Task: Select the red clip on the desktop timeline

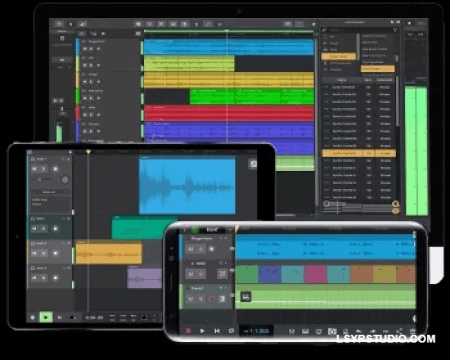Action: click(229, 113)
